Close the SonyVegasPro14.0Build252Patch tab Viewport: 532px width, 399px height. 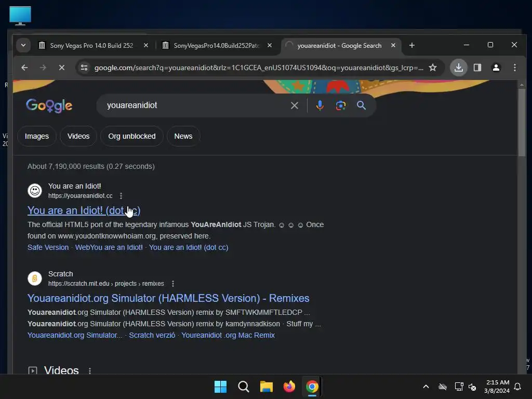click(x=270, y=45)
